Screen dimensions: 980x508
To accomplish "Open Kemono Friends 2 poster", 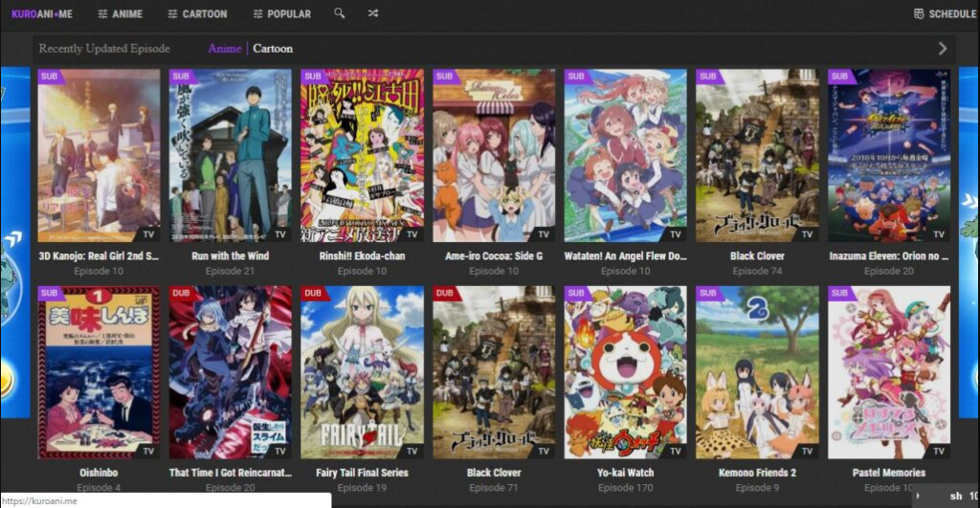I will point(757,372).
